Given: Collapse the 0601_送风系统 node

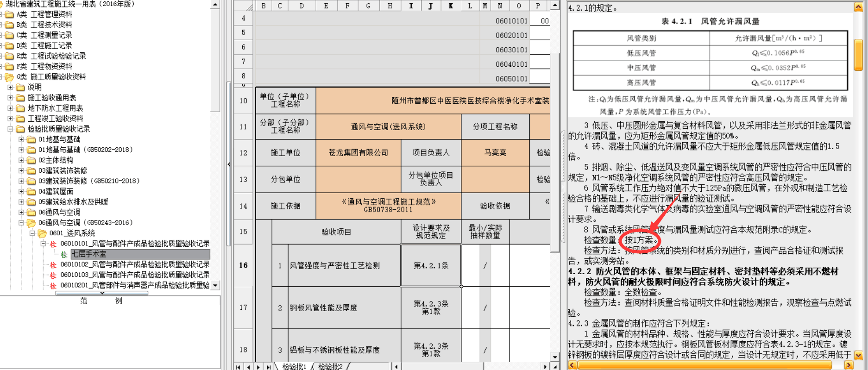Looking at the screenshot, I should click(32, 233).
